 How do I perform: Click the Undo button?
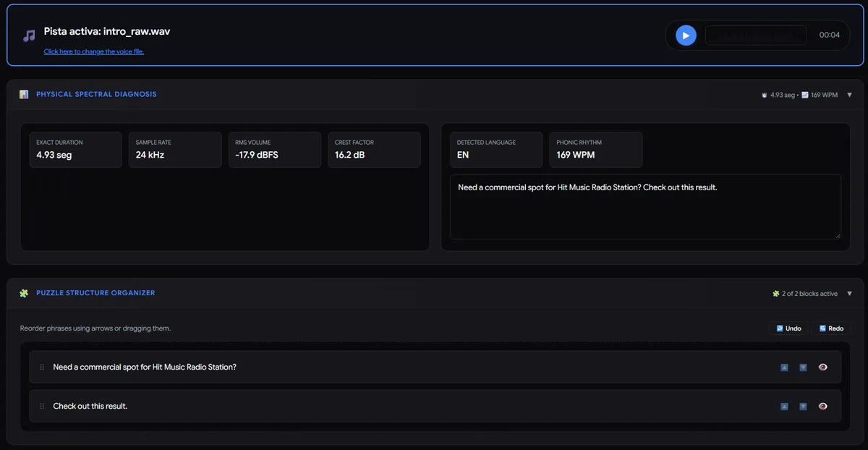point(788,328)
